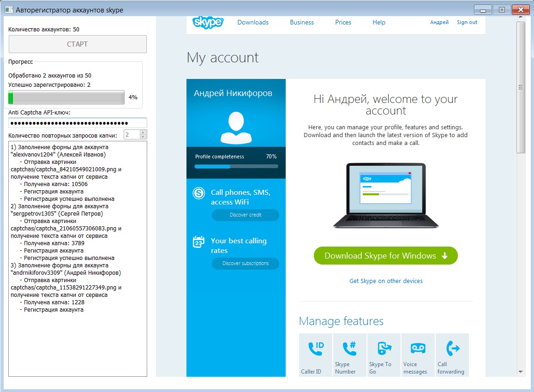The image size is (534, 392).
Task: Click the application icon in the title bar
Action: (9, 10)
